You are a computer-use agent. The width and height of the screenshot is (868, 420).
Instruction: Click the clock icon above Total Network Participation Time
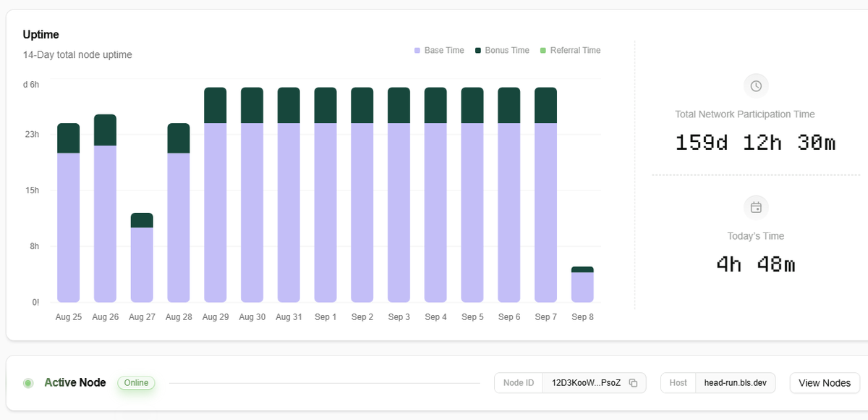point(756,86)
